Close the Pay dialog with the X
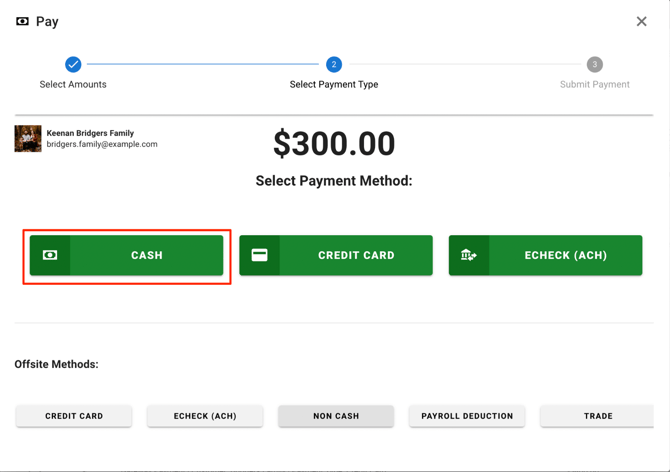This screenshot has width=670, height=472. pyautogui.click(x=641, y=21)
